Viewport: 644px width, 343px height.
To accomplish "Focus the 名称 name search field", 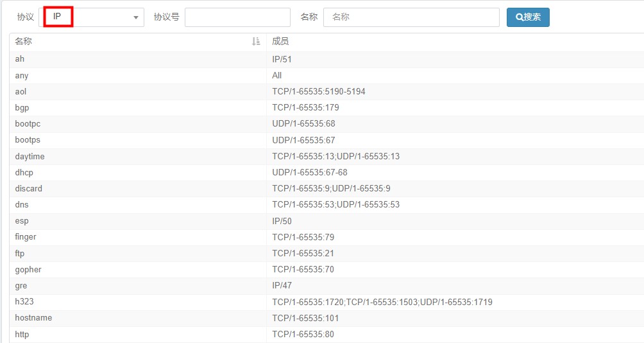I will 411,17.
